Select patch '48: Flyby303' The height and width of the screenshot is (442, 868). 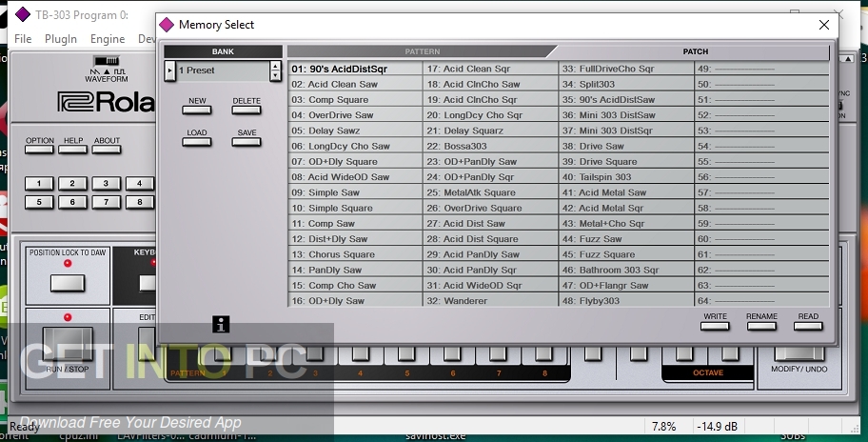626,301
